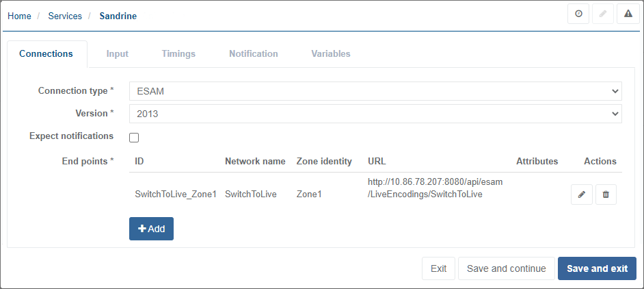Viewport: 644px width, 289px height.
Task: Delete the SwitchToLive_Zone1 endpoint with trash icon
Action: (x=606, y=194)
